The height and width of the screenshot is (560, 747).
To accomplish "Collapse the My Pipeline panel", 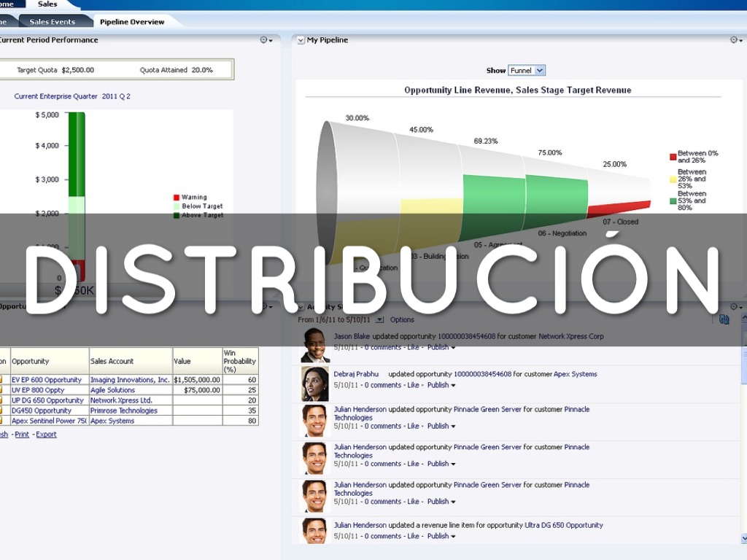I will click(301, 41).
